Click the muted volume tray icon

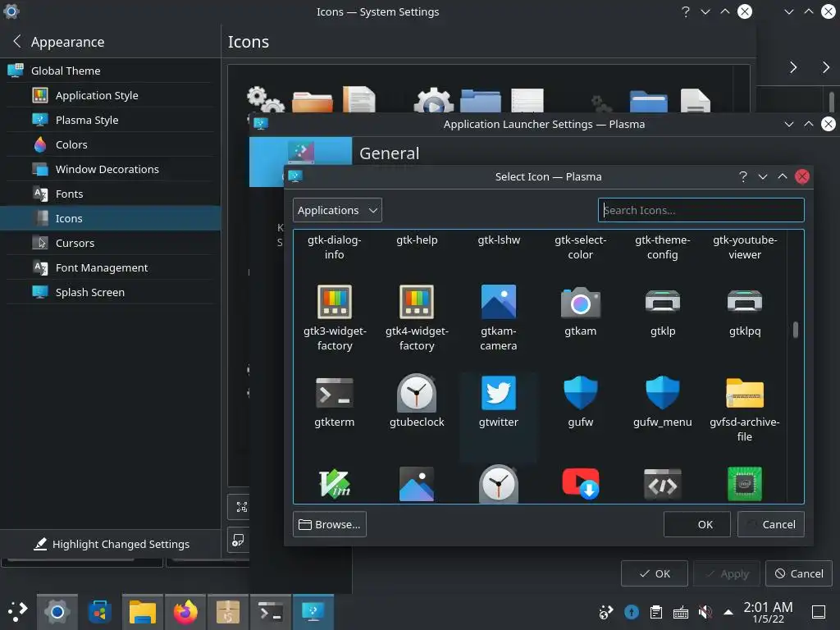click(x=705, y=612)
